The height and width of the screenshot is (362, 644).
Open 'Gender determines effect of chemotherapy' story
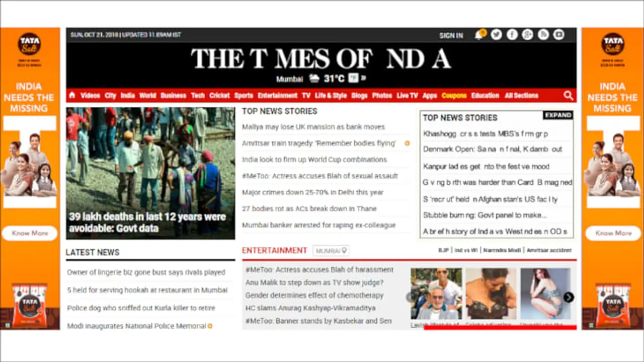click(314, 296)
